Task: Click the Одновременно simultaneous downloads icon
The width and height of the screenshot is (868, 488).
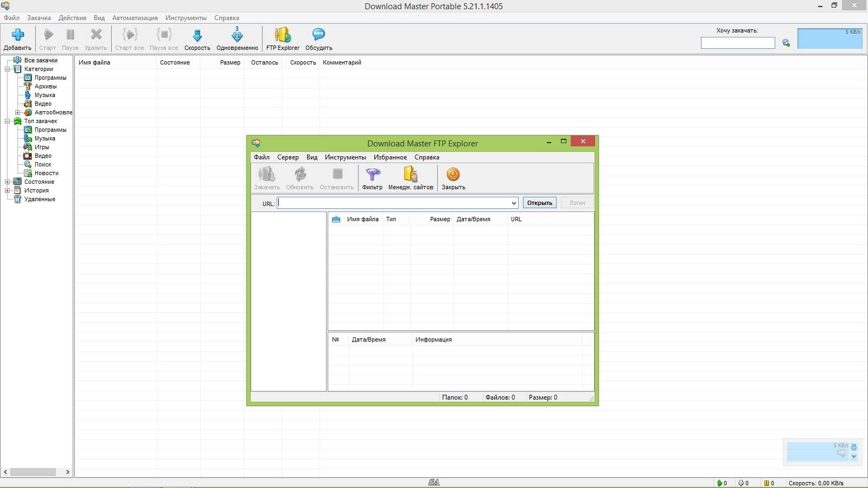Action: tap(237, 35)
